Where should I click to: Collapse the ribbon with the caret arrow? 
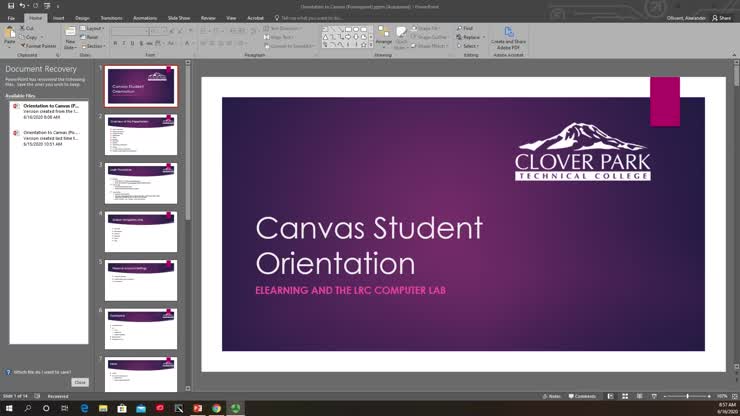[734, 55]
